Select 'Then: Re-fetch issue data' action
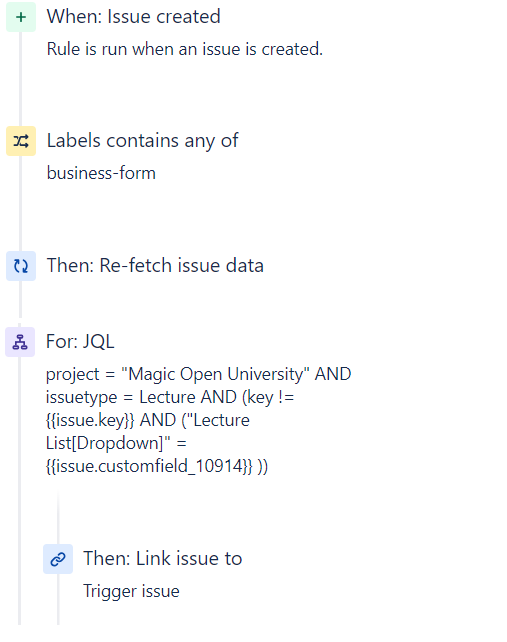Image resolution: width=507 pixels, height=642 pixels. (155, 265)
